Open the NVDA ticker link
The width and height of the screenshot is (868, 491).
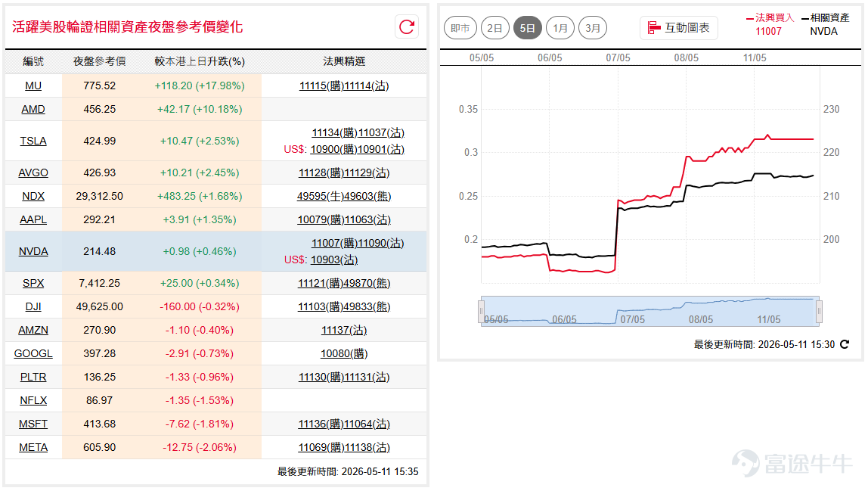(x=33, y=252)
